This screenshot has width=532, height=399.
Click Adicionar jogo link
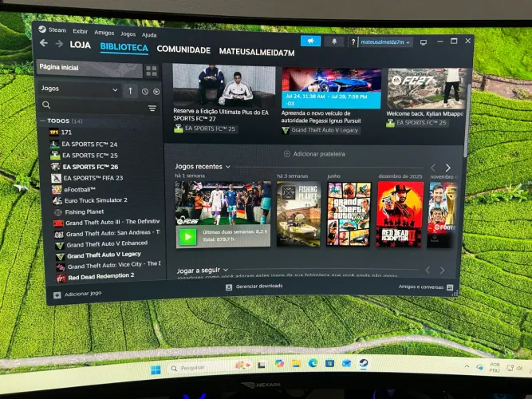tap(83, 294)
